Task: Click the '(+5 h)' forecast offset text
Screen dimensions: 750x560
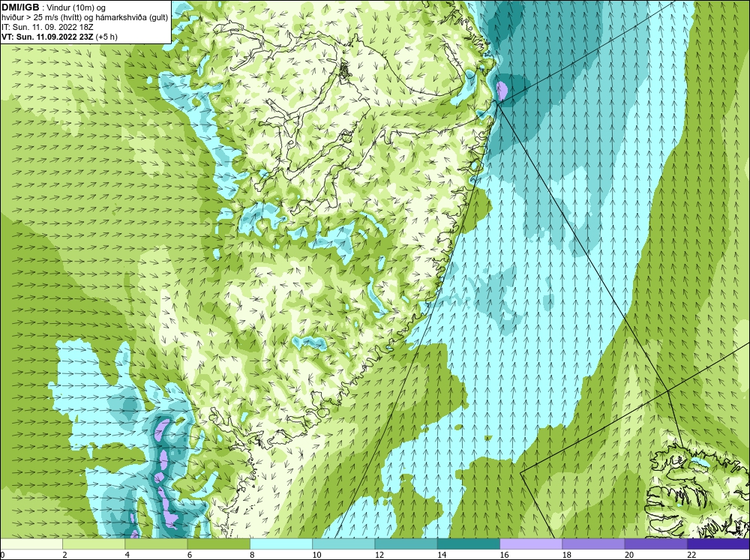Action: point(106,37)
